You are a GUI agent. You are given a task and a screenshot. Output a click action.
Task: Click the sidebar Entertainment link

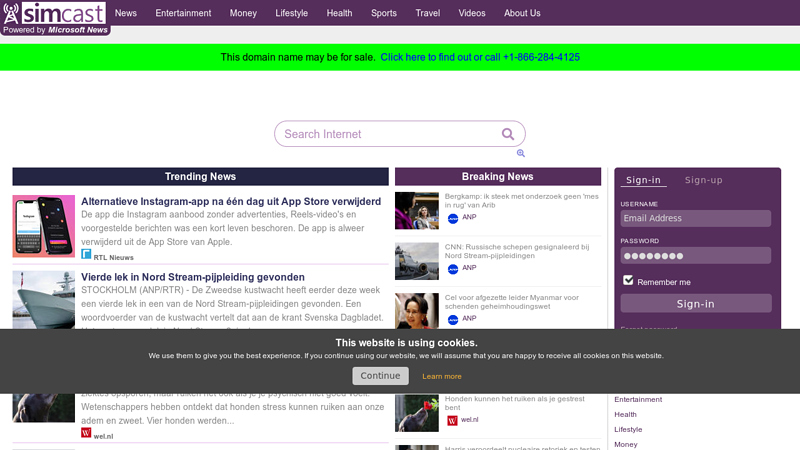click(x=638, y=399)
